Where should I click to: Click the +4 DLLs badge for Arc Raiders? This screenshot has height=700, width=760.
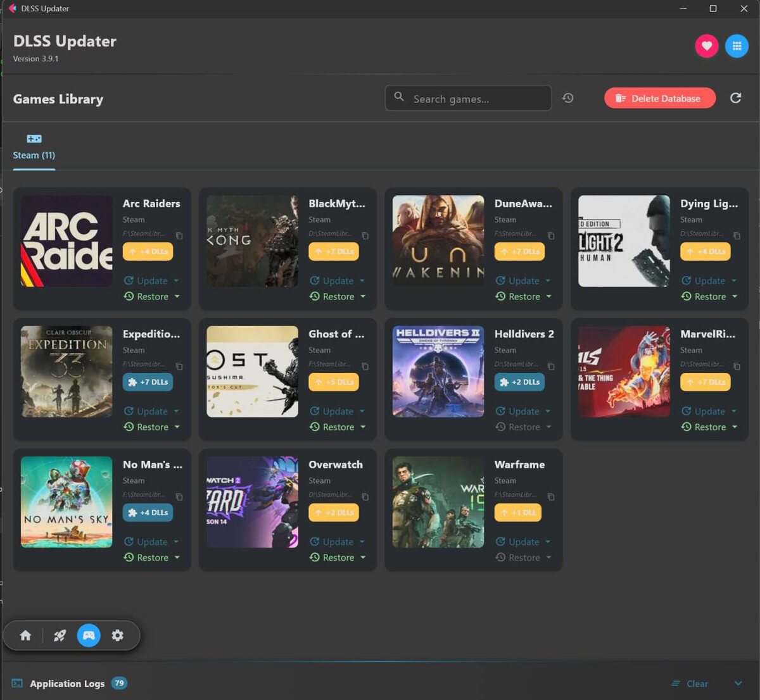coord(148,251)
